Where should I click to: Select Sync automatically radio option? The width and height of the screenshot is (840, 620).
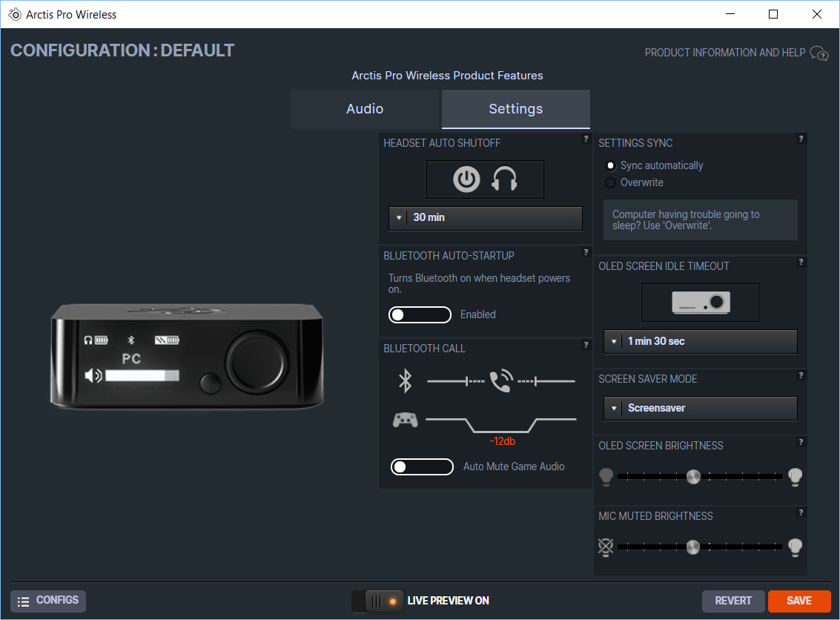tap(610, 165)
